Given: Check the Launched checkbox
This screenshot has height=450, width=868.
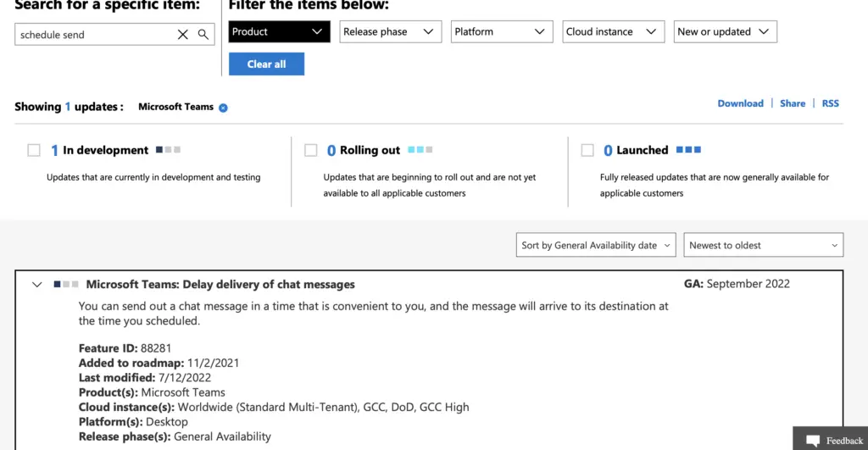Looking at the screenshot, I should (587, 150).
